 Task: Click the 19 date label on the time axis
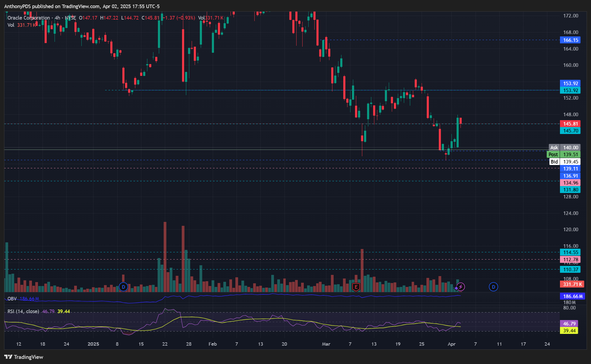[x=398, y=344]
